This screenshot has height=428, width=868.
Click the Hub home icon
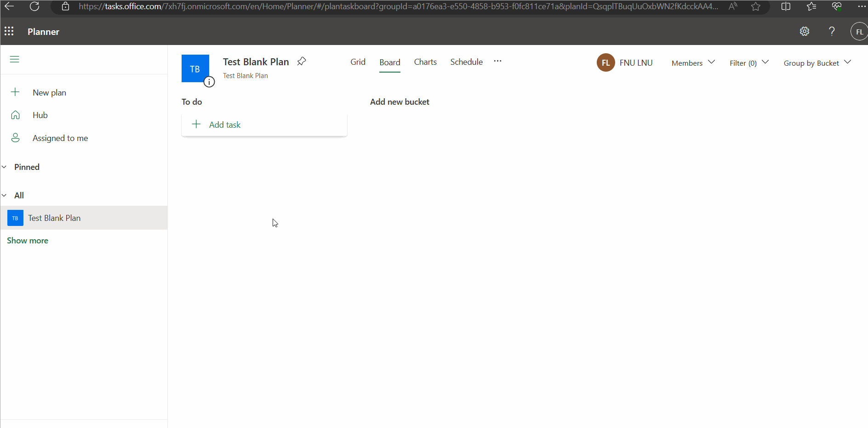point(15,115)
